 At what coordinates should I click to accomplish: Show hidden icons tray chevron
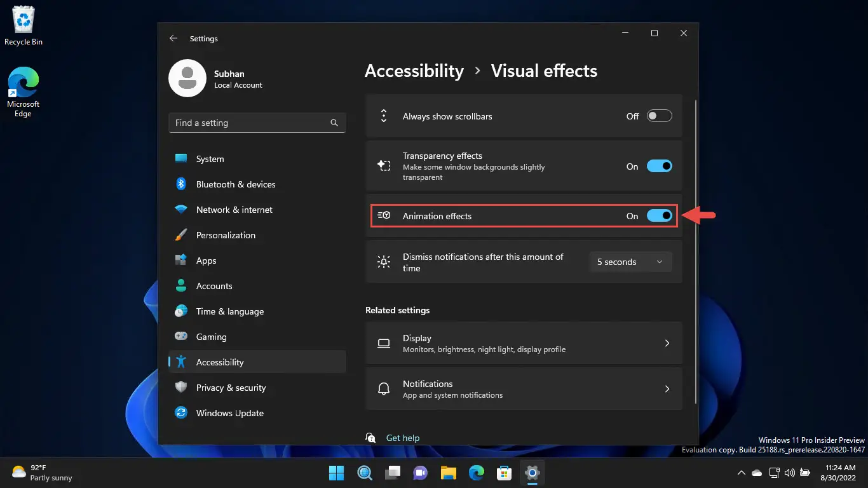point(741,473)
